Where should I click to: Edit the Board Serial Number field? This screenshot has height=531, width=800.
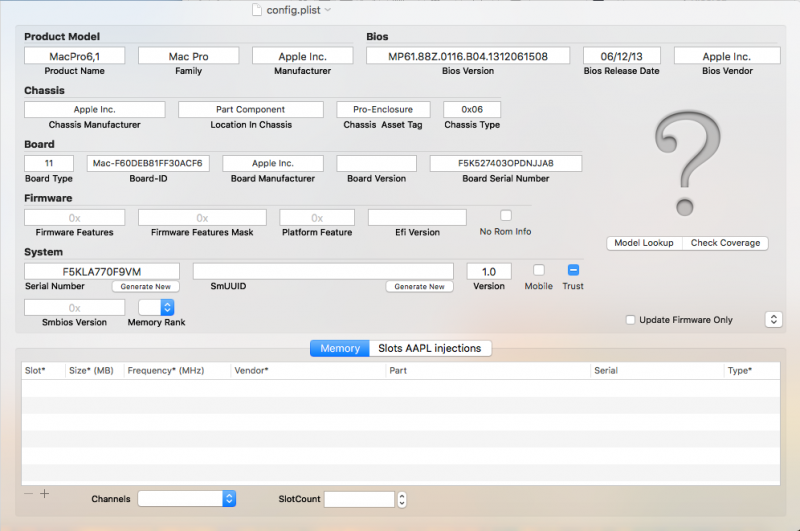pyautogui.click(x=506, y=163)
